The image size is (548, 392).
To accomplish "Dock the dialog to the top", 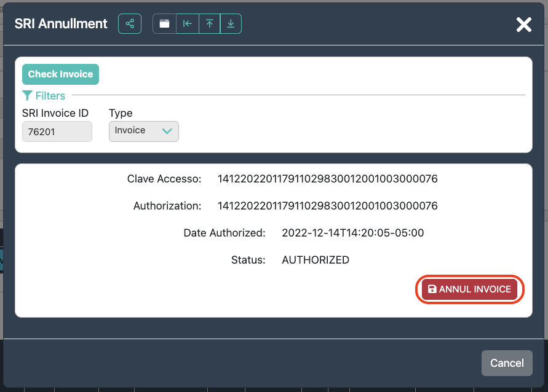I will pyautogui.click(x=209, y=24).
